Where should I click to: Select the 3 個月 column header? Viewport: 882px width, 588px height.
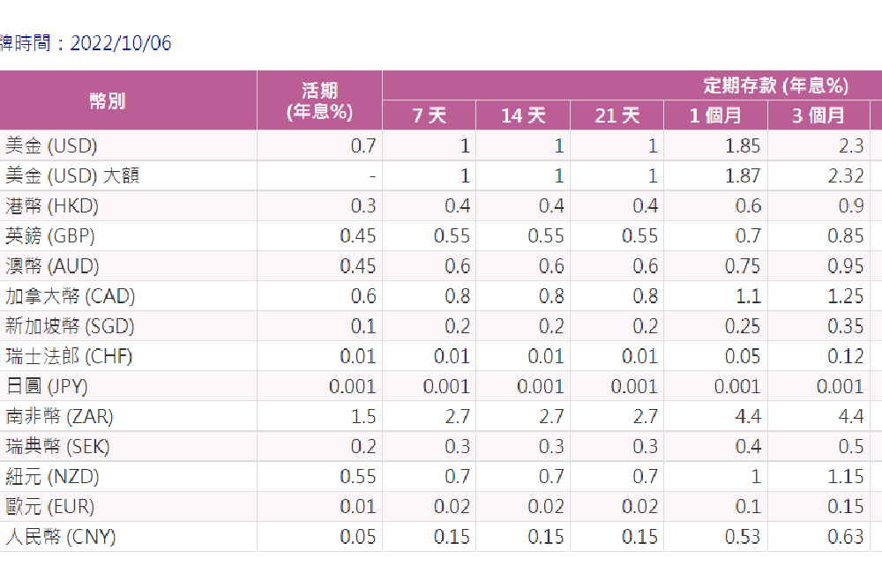coord(818,115)
